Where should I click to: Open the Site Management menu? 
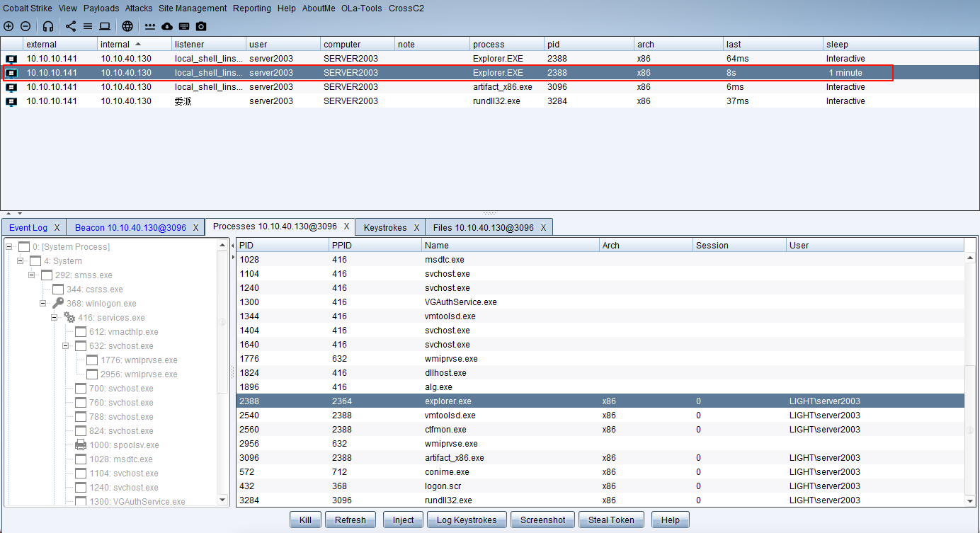[193, 8]
